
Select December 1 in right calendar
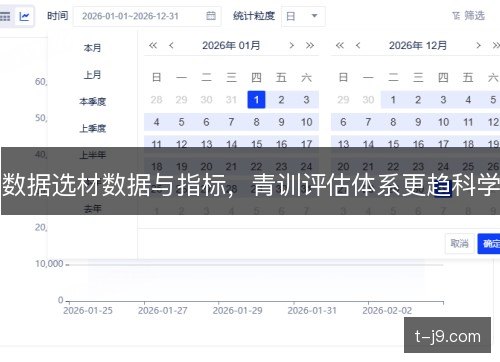[x=393, y=100]
